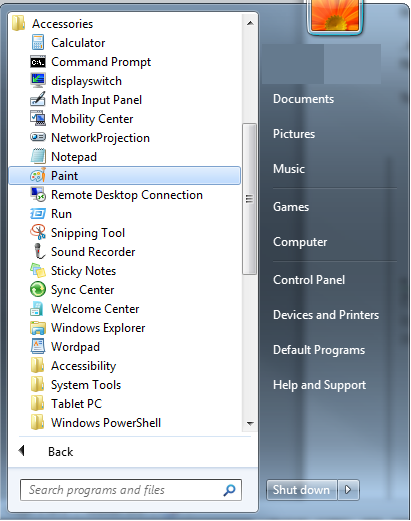The width and height of the screenshot is (411, 521).
Task: Click Welcome Center icon
Action: [x=37, y=308]
